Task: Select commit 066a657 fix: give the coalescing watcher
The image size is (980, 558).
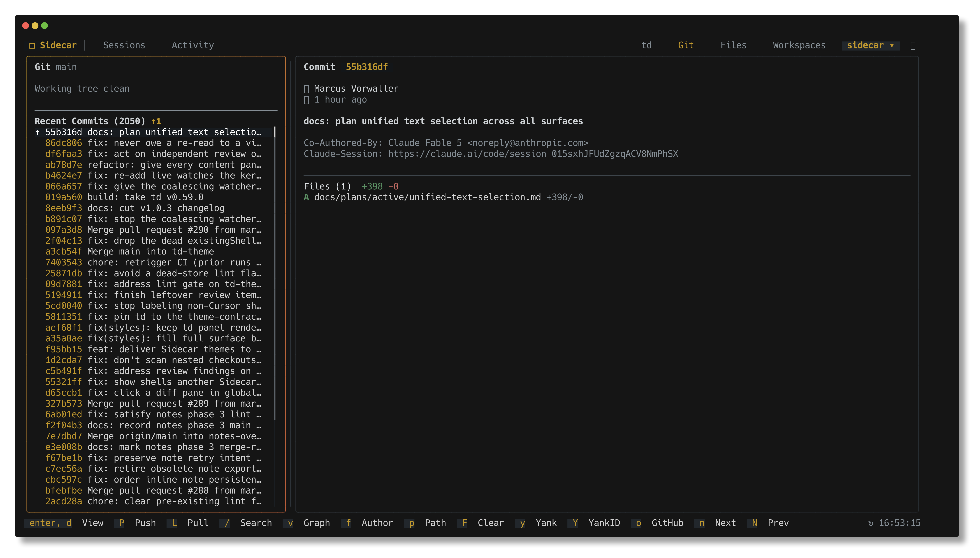Action: point(153,186)
